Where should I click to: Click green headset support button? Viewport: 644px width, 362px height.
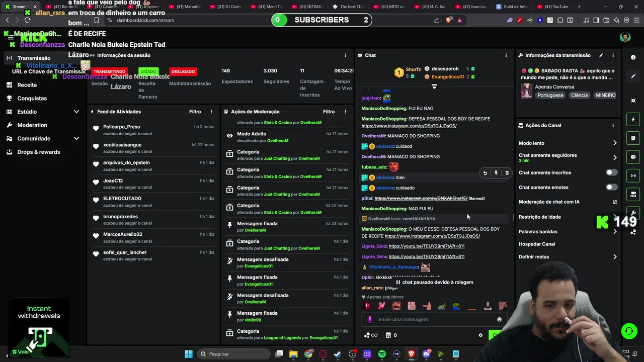[x=629, y=331]
